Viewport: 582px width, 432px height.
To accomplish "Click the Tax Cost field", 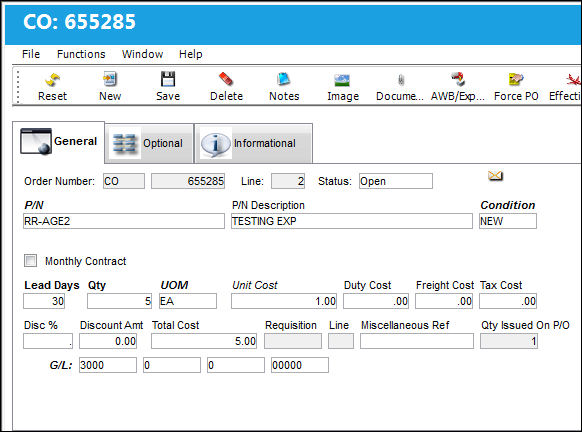I will click(x=508, y=301).
